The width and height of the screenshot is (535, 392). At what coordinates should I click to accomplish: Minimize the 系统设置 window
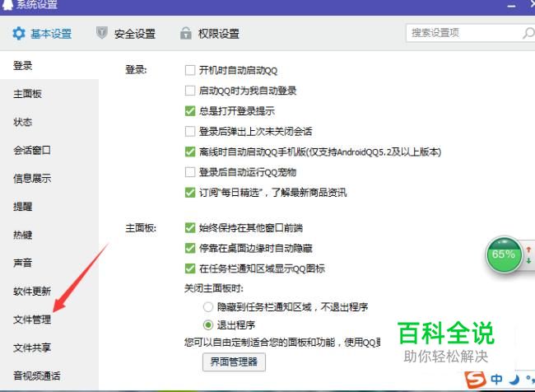click(511, 6)
